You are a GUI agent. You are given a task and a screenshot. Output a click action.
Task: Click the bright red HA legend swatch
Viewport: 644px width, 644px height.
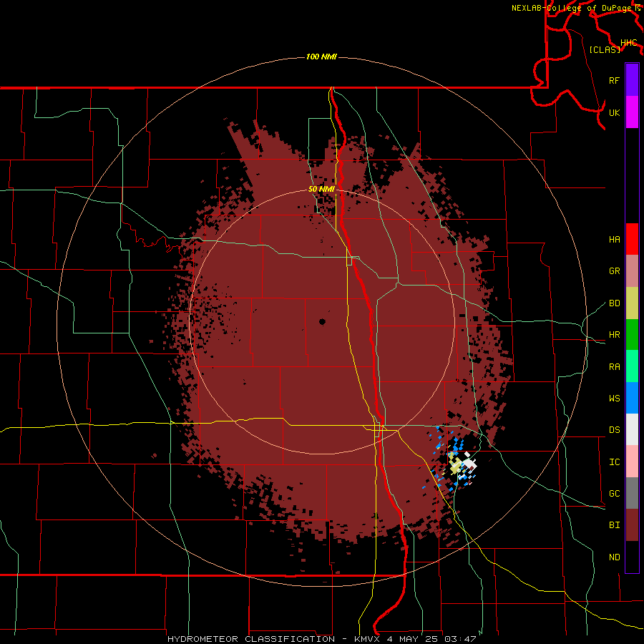pos(632,239)
